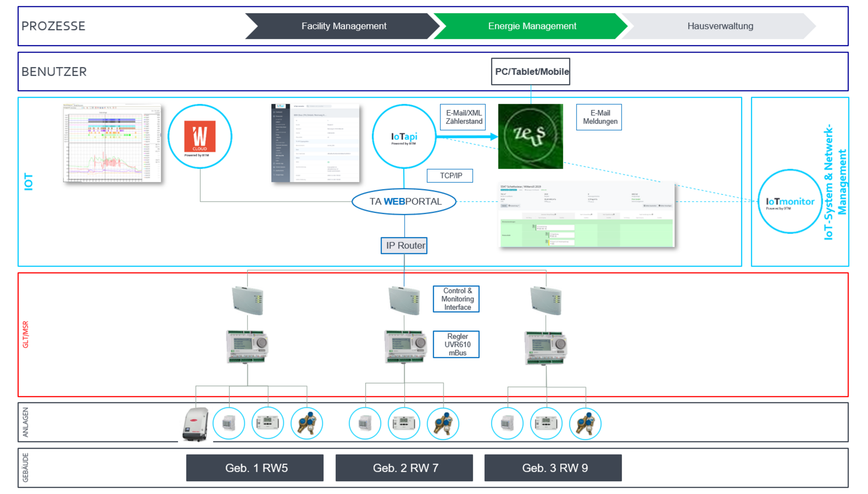Click the TA WEBPORTAL ellipse
The height and width of the screenshot is (494, 868).
(x=404, y=202)
